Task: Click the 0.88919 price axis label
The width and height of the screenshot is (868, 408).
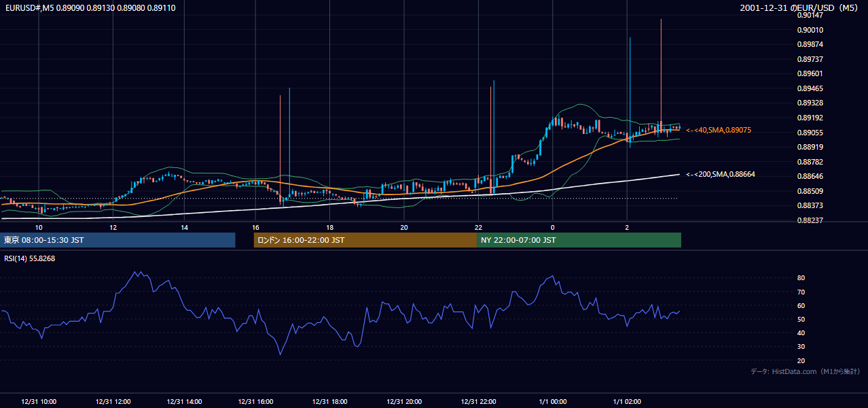Action: (810, 147)
